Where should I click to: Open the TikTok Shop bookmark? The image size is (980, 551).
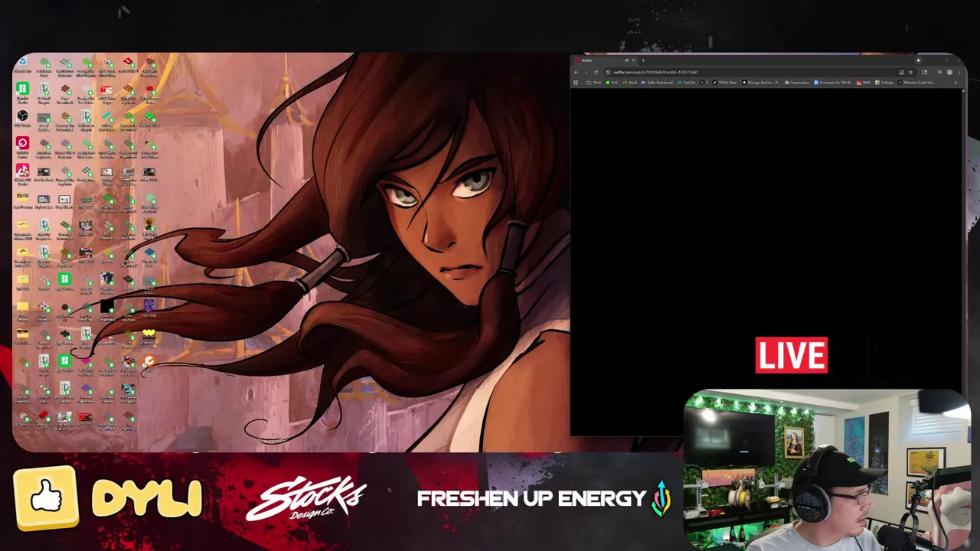[725, 83]
